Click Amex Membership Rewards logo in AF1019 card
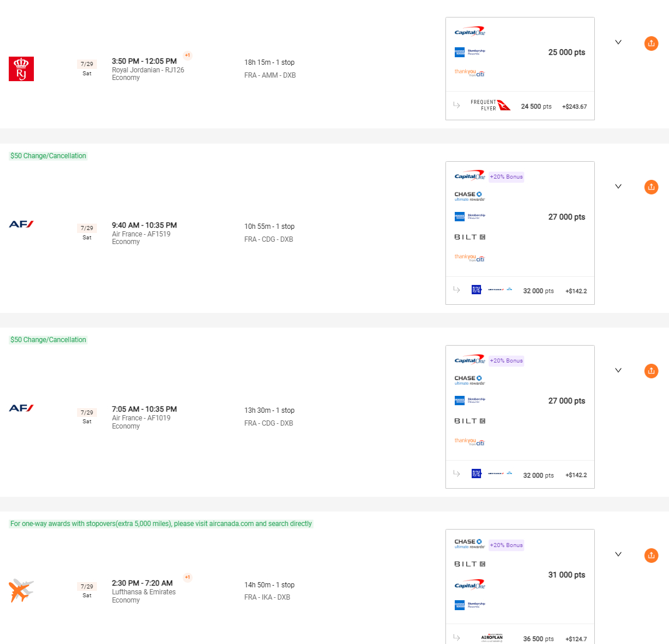The image size is (669, 644). [470, 401]
